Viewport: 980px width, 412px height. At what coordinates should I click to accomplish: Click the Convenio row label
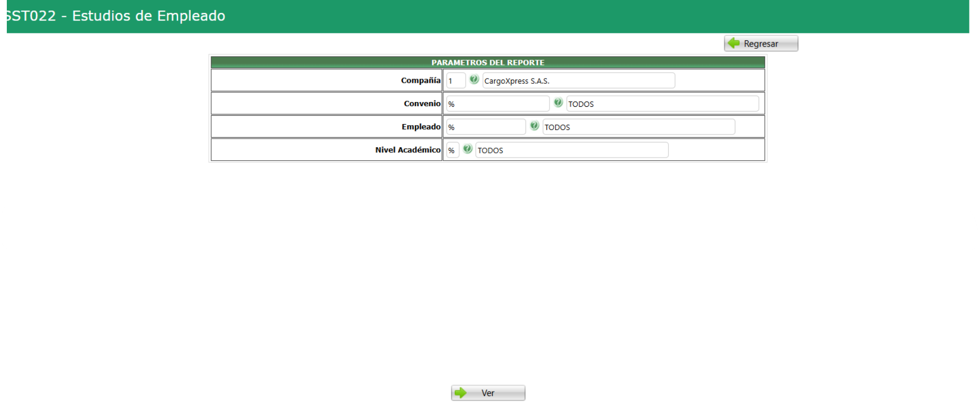coord(422,104)
